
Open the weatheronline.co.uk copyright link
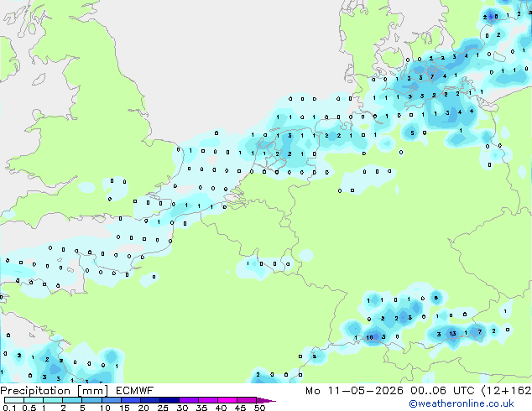(x=462, y=403)
